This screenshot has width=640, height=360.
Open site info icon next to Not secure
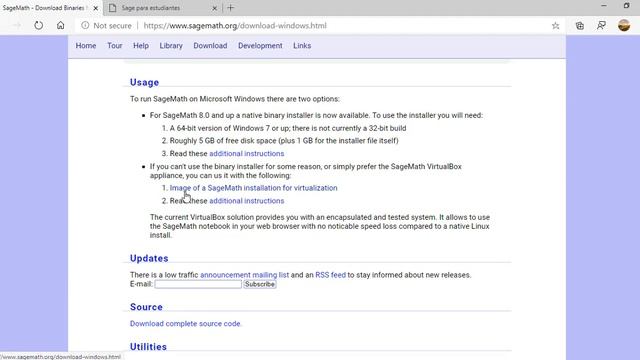pyautogui.click(x=85, y=25)
